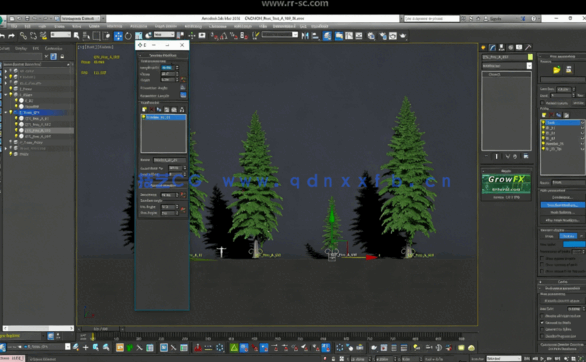Select the Trunk path in GrowFX Paths list

tap(562, 123)
